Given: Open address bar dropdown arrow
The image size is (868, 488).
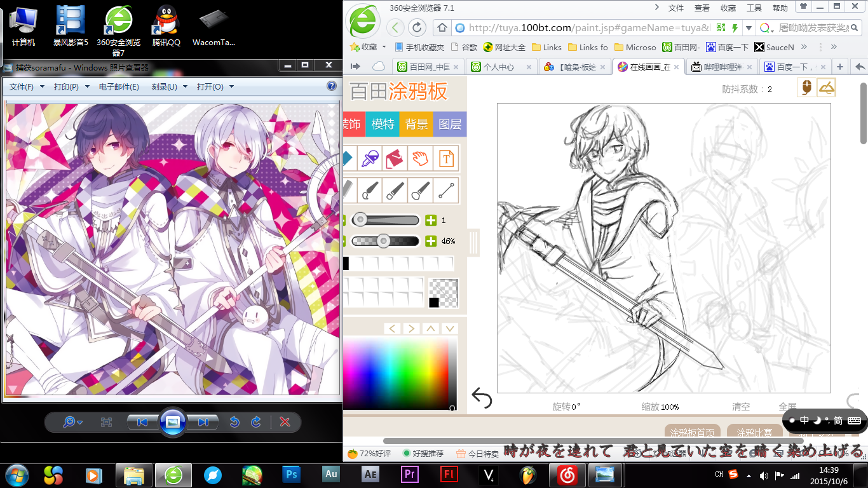Looking at the screenshot, I should (749, 28).
